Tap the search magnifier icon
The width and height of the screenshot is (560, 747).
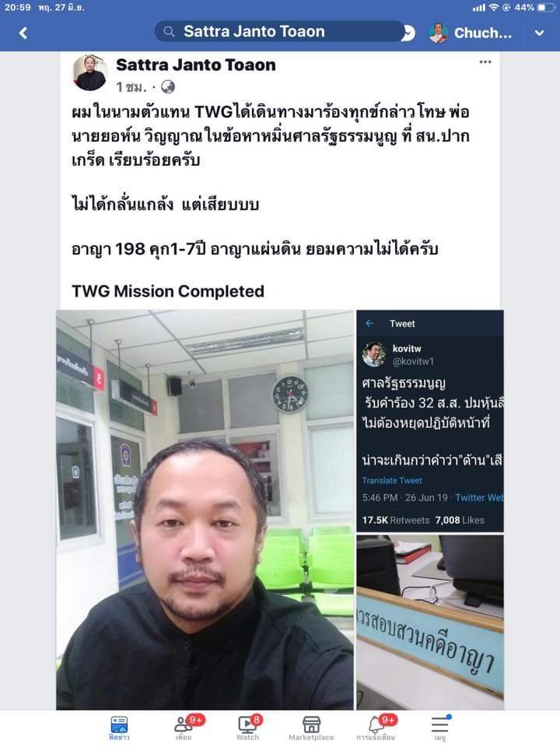point(169,32)
